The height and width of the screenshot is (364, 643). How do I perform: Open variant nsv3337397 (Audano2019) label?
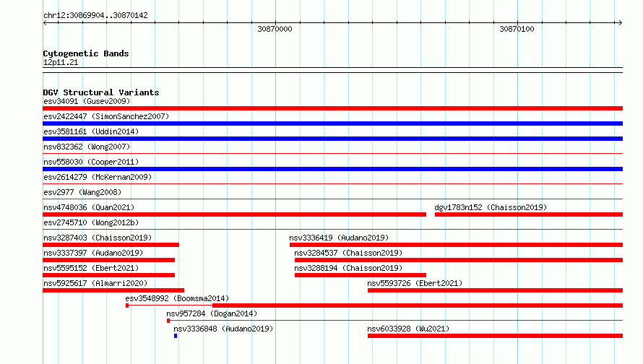point(93,253)
